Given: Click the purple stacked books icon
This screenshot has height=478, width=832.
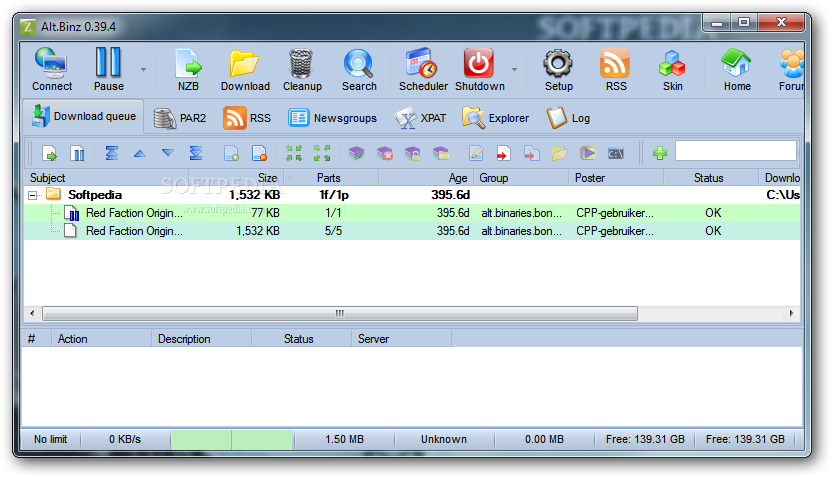Looking at the screenshot, I should pyautogui.click(x=357, y=153).
